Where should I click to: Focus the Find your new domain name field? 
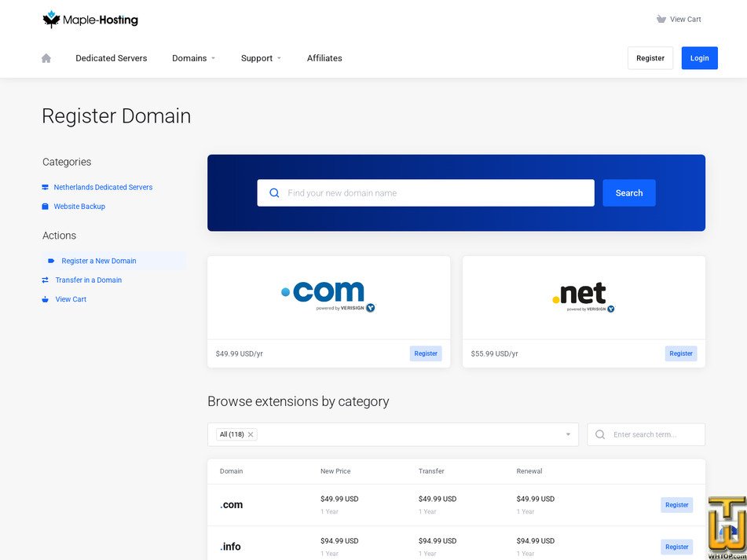point(426,193)
